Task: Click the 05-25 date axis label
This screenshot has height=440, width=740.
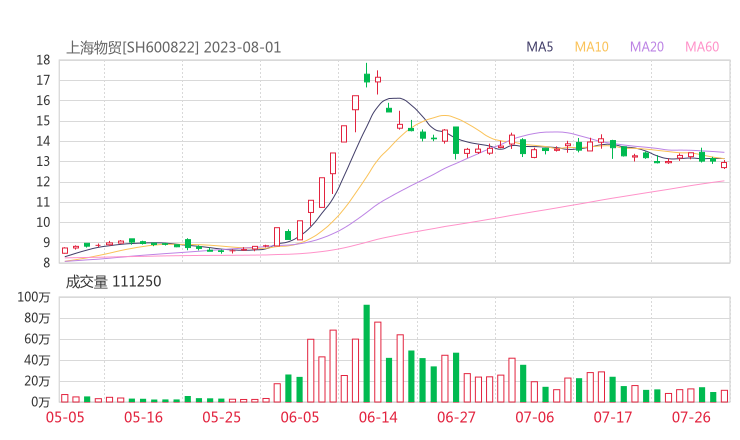Action: click(x=221, y=417)
